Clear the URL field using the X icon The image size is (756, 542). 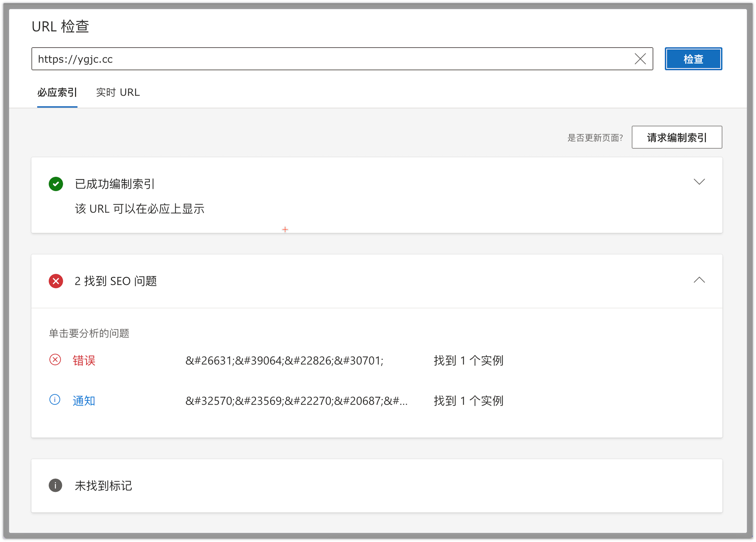point(640,59)
